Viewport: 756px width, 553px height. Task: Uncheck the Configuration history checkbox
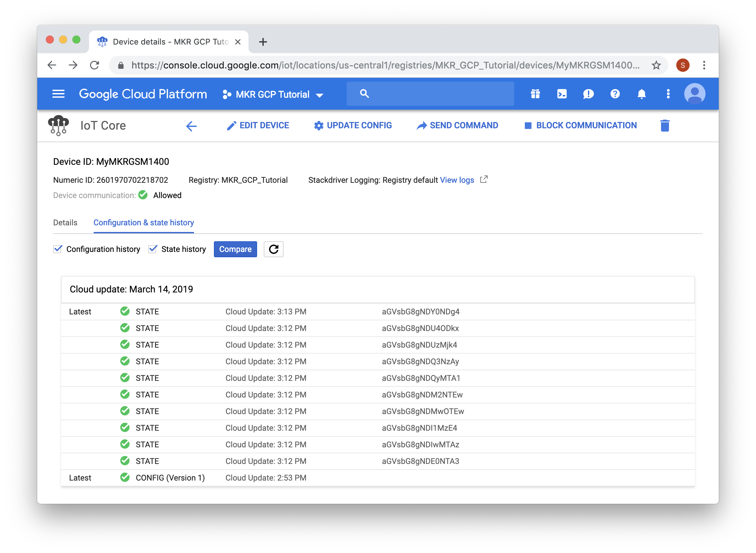57,249
